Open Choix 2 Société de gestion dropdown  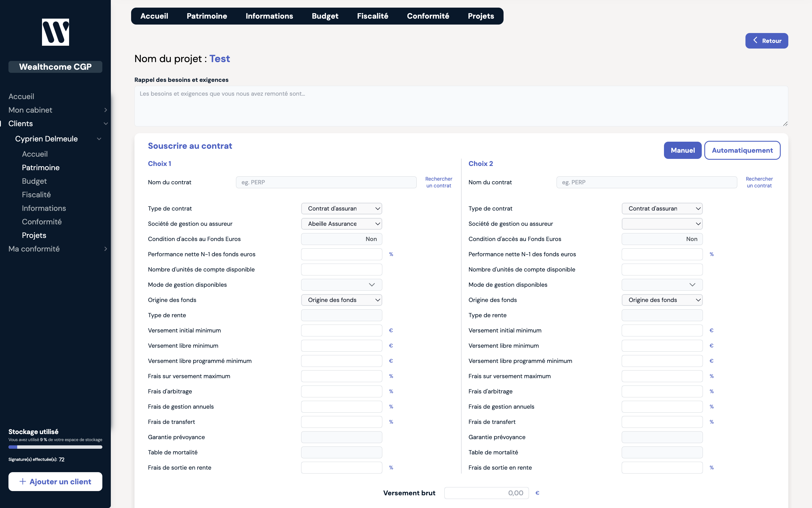[662, 224]
